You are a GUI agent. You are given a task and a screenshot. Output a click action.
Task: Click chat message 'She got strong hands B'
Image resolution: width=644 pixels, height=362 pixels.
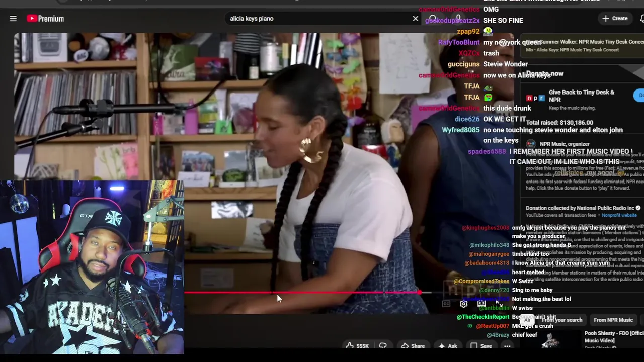541,245
